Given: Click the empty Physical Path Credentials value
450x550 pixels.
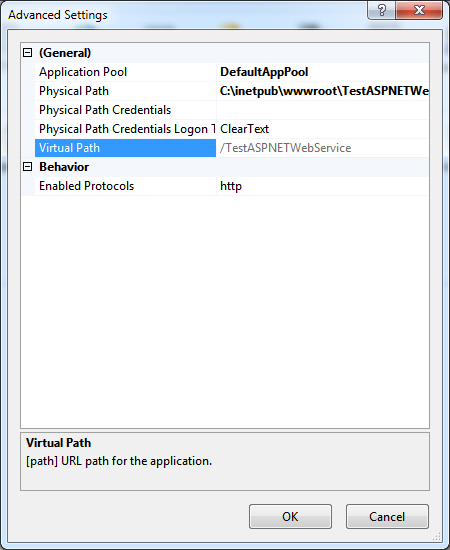Looking at the screenshot, I should 323,110.
